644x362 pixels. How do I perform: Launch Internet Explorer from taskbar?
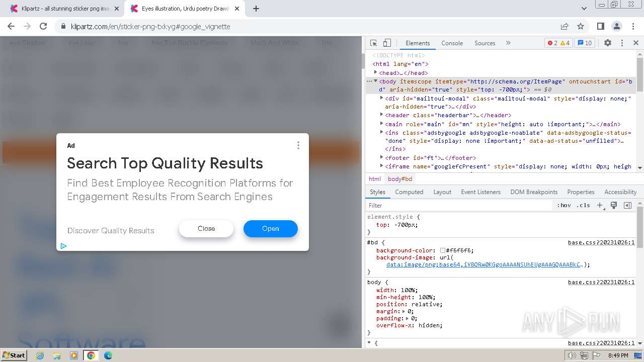[40, 355]
